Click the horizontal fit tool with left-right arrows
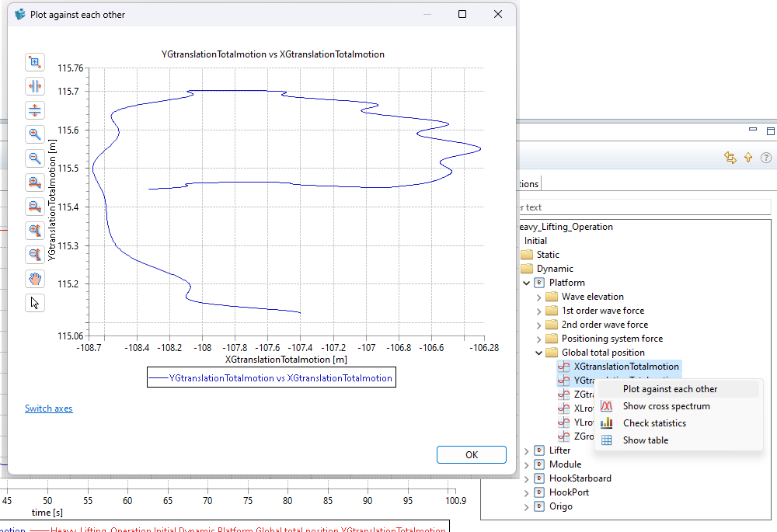This screenshot has width=777, height=532. click(x=35, y=86)
